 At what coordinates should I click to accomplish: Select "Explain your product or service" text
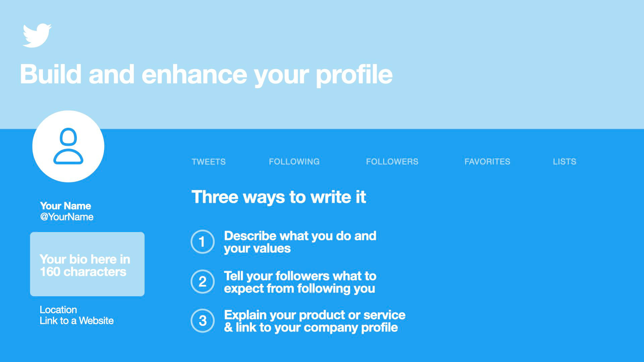(x=314, y=321)
